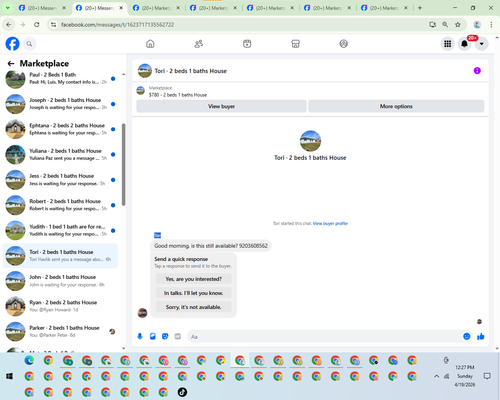Go back in browser history

9,24
